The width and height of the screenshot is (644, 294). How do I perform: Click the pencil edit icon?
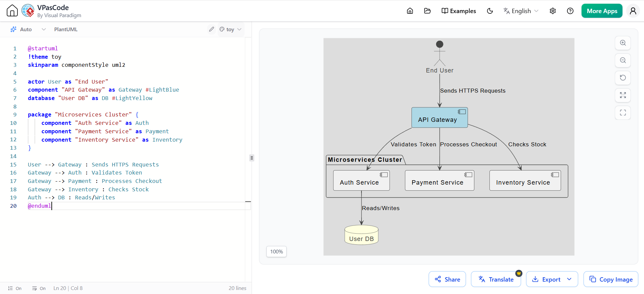(x=211, y=29)
